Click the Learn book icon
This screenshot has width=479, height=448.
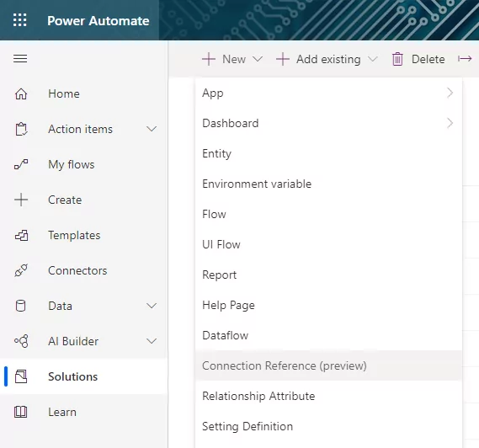click(x=21, y=412)
